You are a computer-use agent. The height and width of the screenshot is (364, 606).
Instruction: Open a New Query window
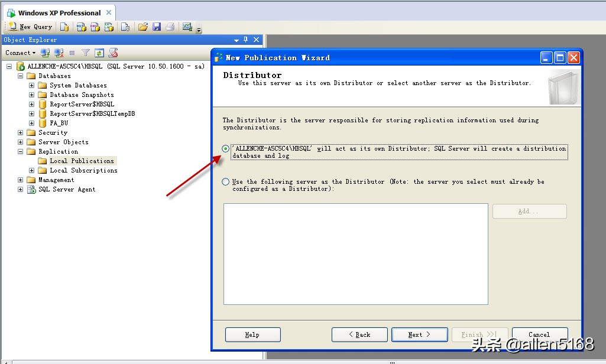click(x=30, y=27)
